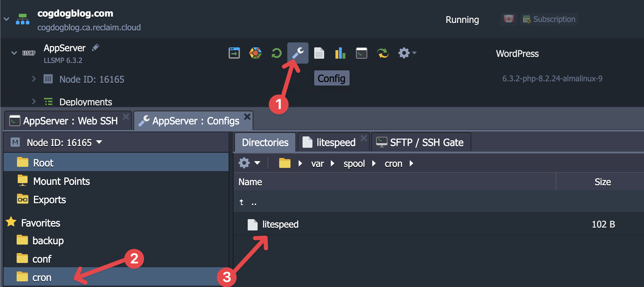Click the 6.3.2-php-8.2.24-almalinux-9 tag text
The height and width of the screenshot is (287, 644).
pos(552,78)
